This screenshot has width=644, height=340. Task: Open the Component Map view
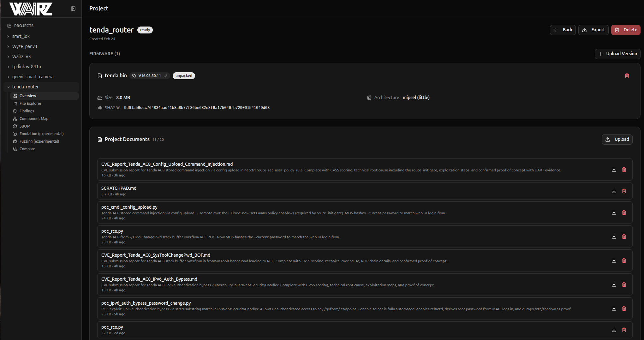tap(34, 119)
